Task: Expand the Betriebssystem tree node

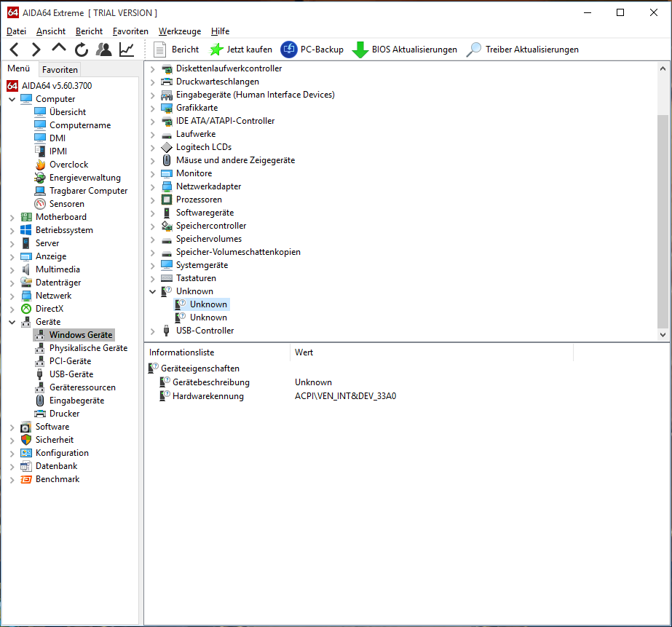Action: [x=12, y=231]
